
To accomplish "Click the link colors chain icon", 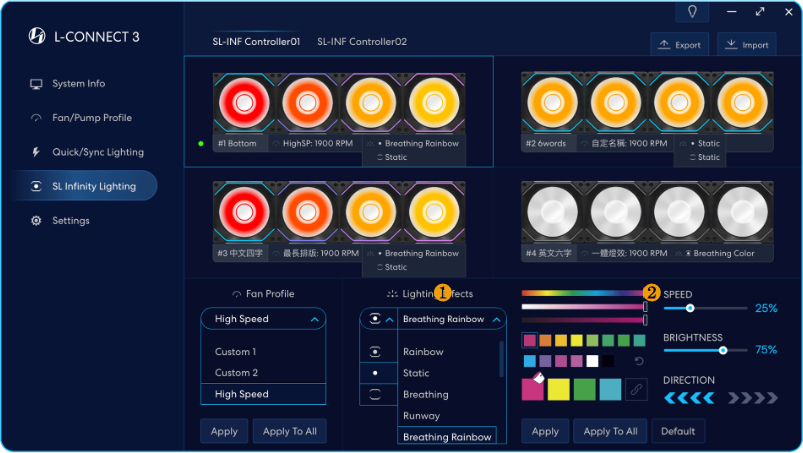I will [637, 389].
